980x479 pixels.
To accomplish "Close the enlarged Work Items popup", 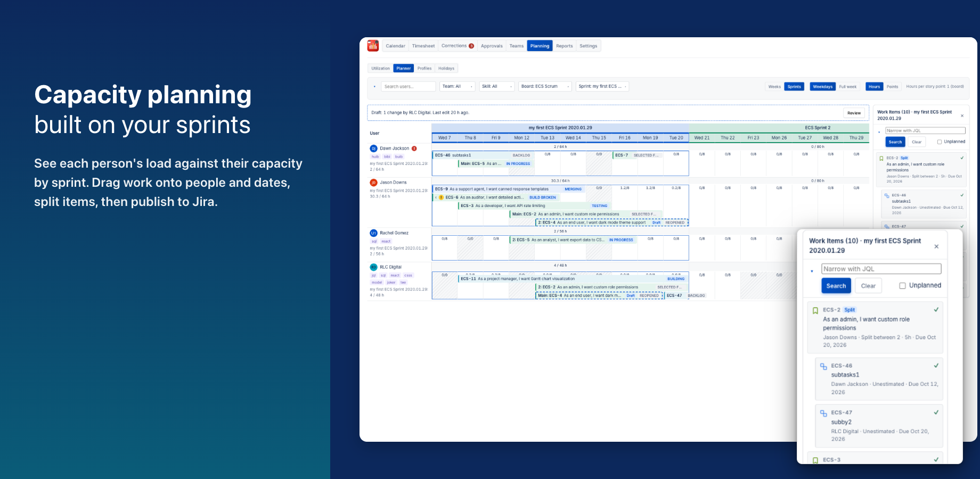I will (x=936, y=246).
